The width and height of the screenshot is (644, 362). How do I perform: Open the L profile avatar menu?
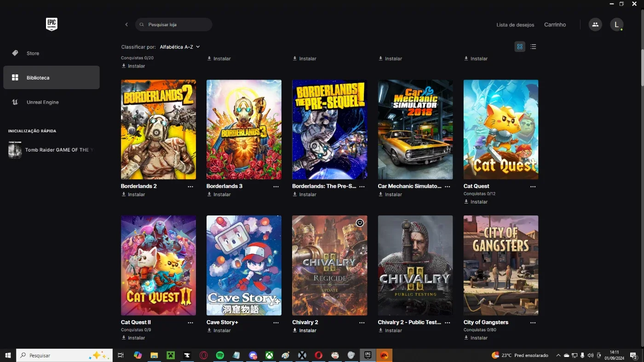click(616, 24)
